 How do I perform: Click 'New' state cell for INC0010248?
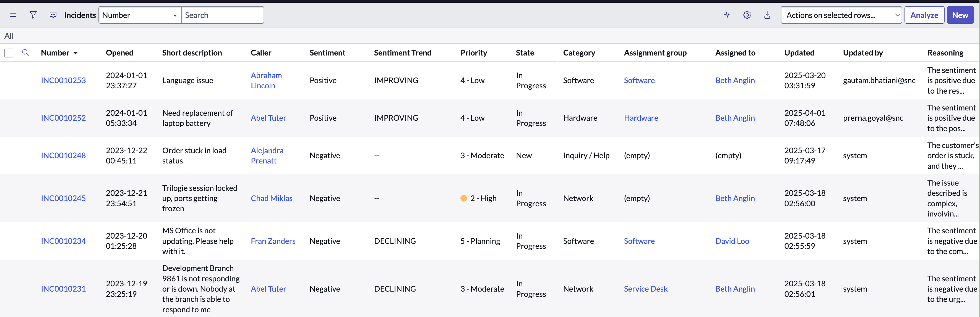(524, 155)
